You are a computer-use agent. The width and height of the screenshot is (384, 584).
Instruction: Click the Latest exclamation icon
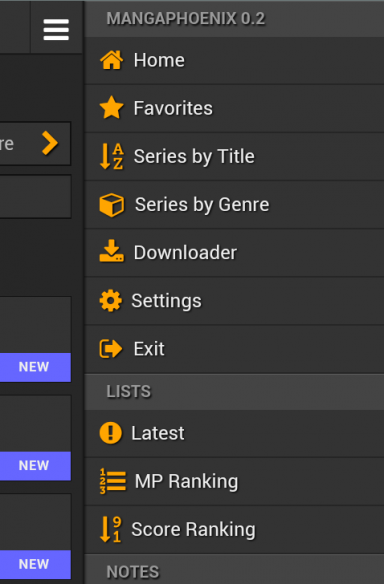click(x=111, y=433)
